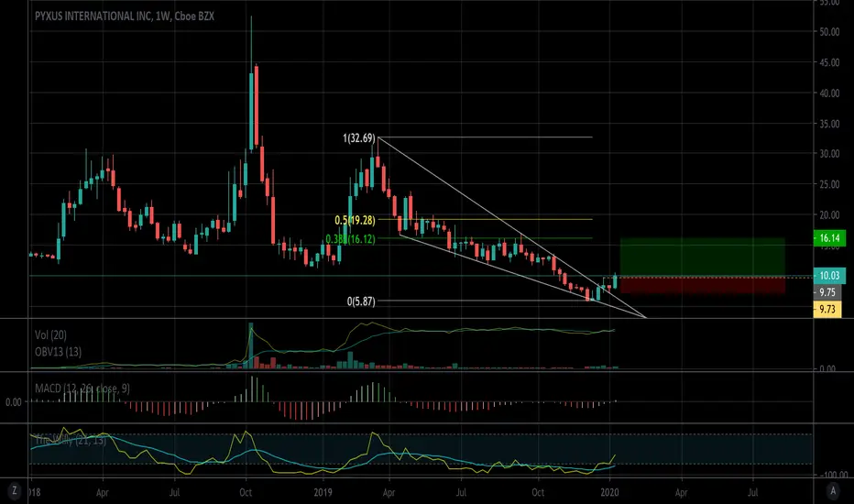The height and width of the screenshot is (504, 854).
Task: Click the 40.00 price axis label
Action: click(829, 93)
